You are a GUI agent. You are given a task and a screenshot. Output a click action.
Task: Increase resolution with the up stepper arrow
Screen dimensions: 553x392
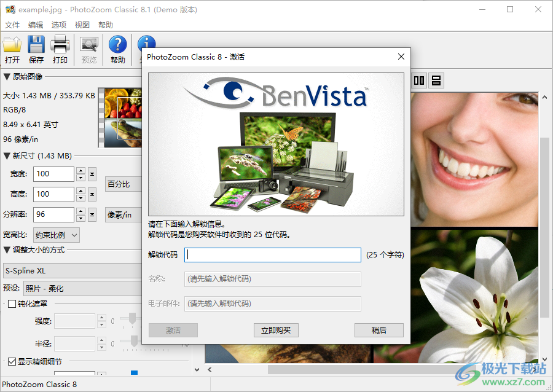pos(80,211)
